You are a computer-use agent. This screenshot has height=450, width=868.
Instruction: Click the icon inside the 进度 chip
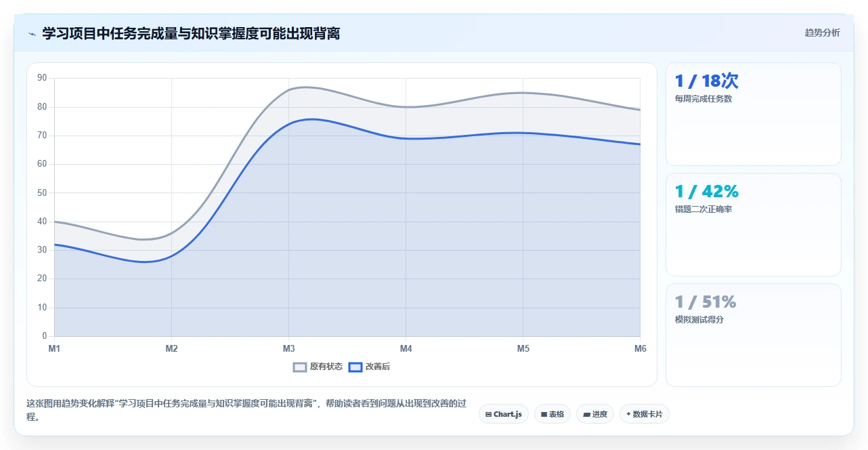tap(586, 414)
